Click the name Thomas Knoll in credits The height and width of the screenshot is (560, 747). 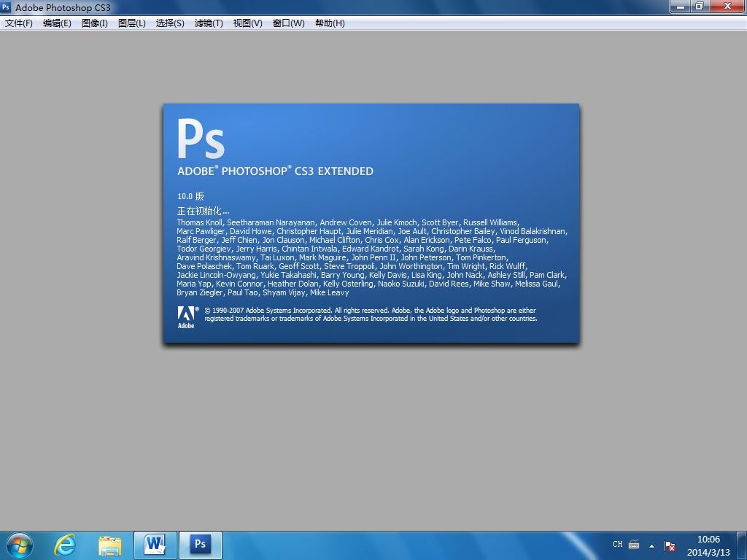200,222
